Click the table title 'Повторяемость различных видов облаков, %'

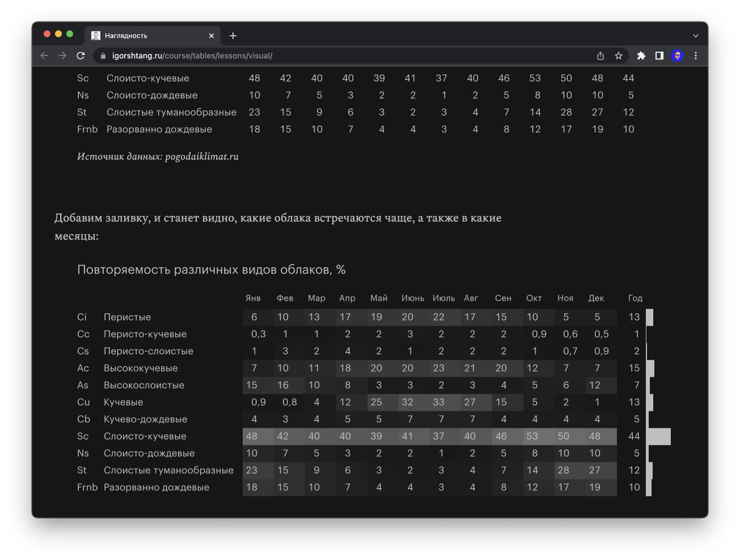coord(212,270)
